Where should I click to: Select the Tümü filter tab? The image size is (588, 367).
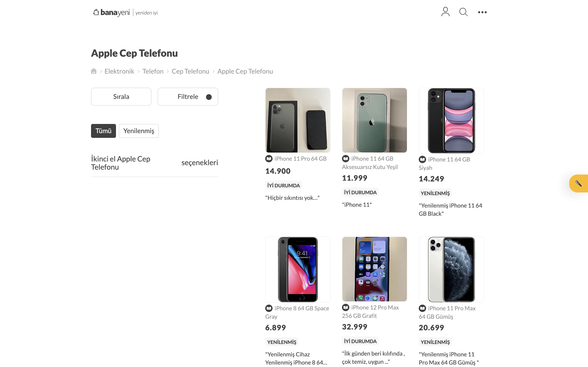click(x=103, y=131)
